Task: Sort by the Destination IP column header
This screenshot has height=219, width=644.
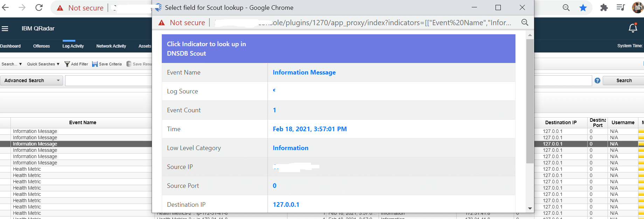Action: (x=561, y=122)
